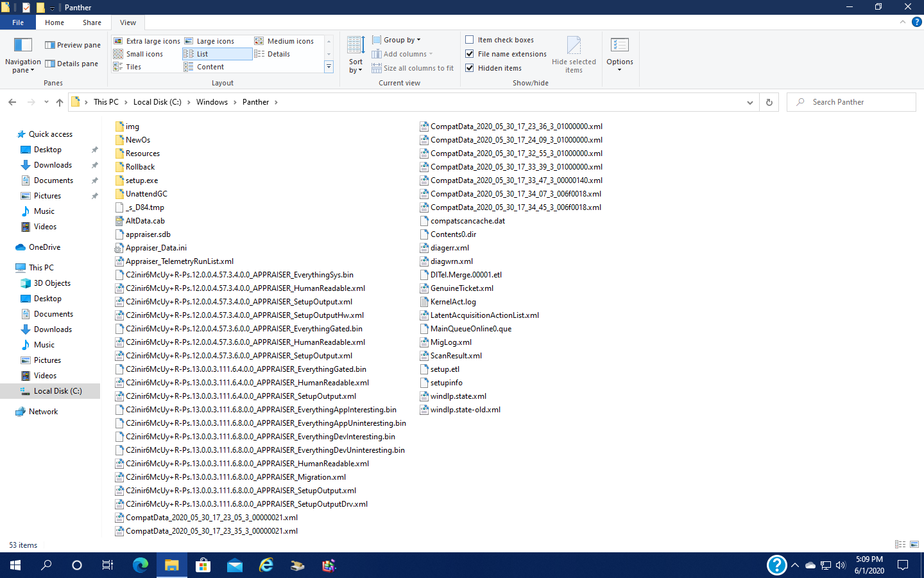
Task: Switch to the Home ribbon tab
Action: point(55,22)
